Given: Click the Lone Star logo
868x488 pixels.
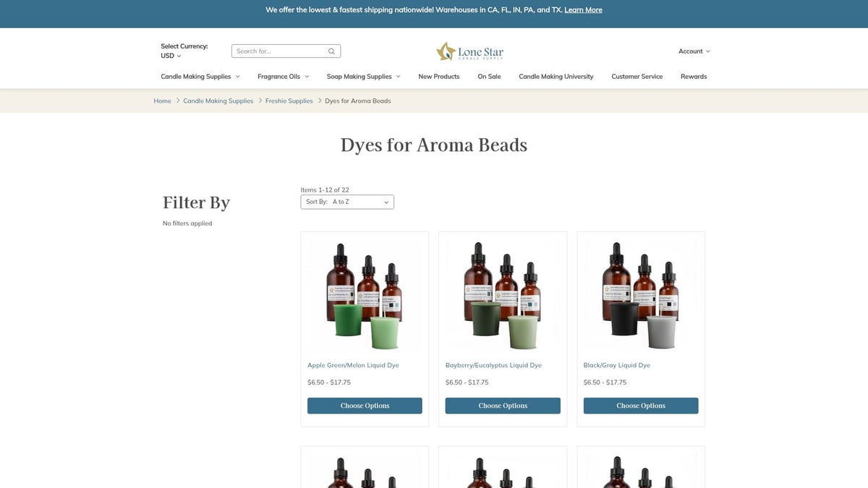Looking at the screenshot, I should pos(469,51).
